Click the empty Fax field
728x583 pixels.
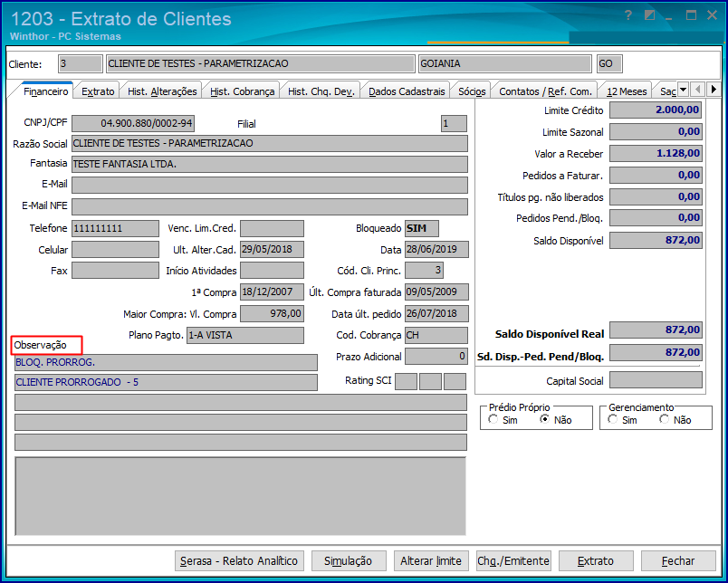coord(116,270)
